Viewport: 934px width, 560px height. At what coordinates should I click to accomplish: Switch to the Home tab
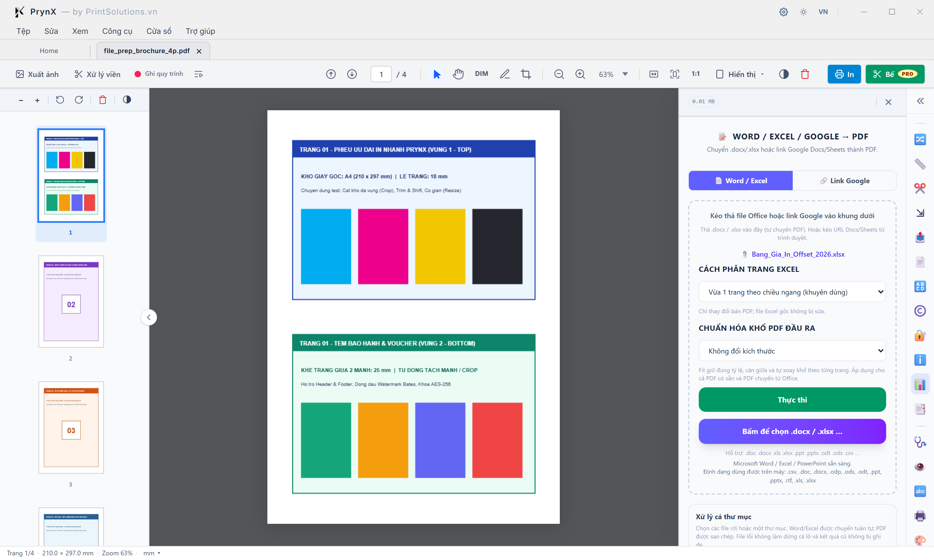[x=49, y=50]
